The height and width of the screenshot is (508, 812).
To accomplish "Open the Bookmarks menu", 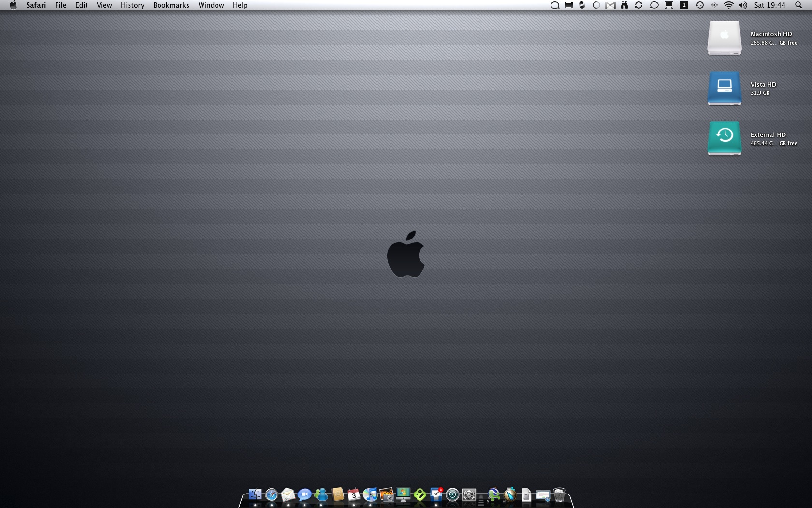I will (171, 5).
